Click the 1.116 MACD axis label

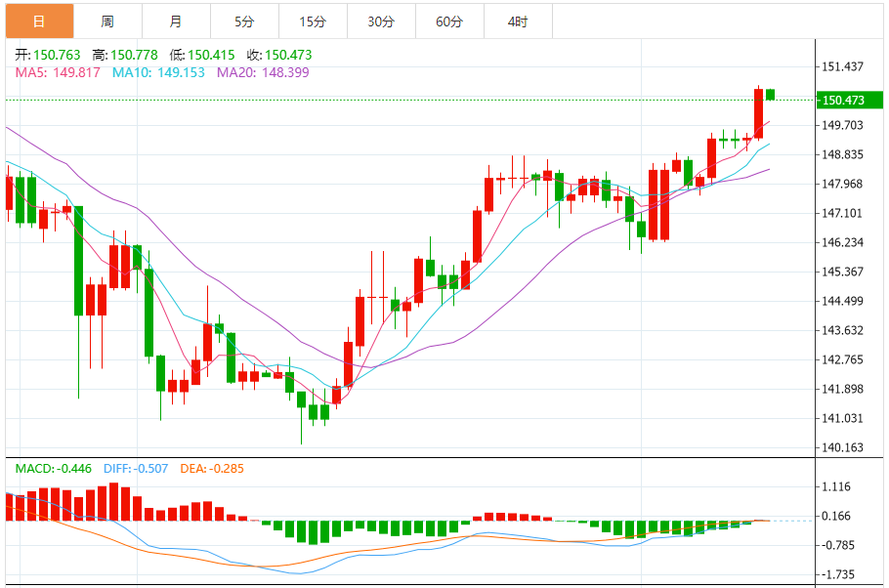836,486
